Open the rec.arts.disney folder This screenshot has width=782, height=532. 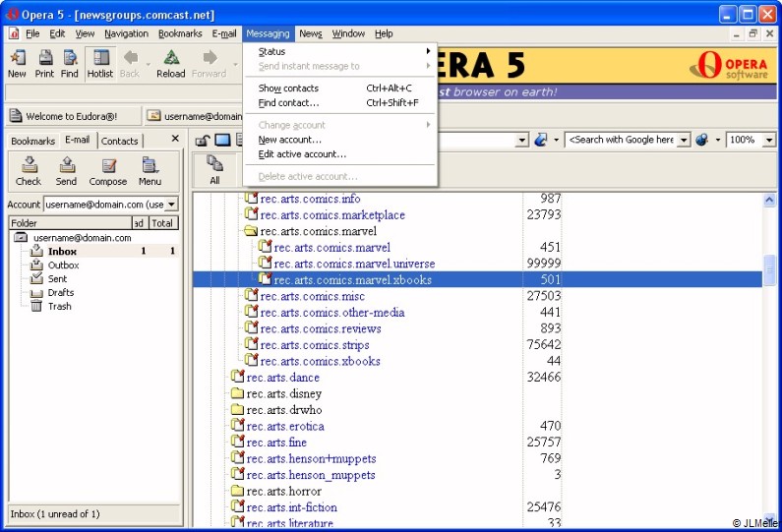point(283,394)
